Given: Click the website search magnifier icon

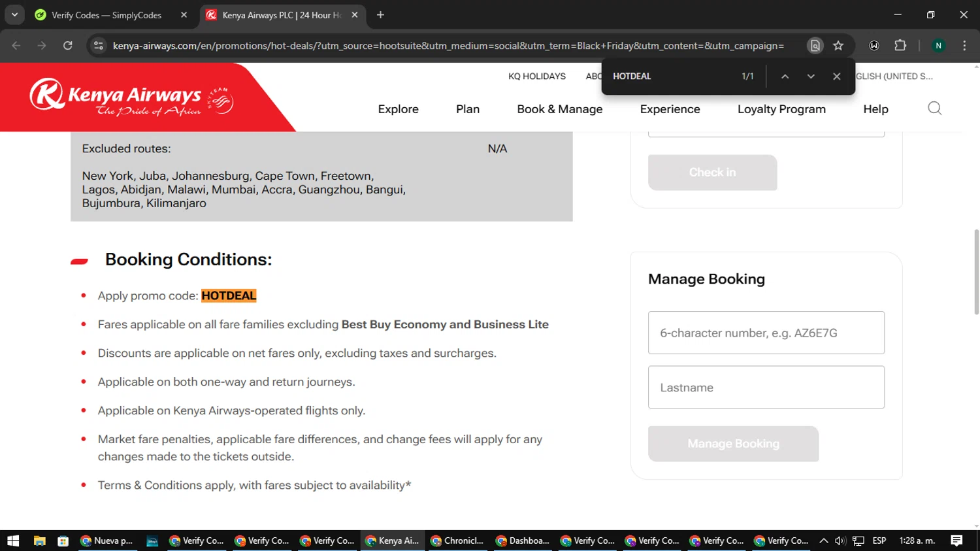Looking at the screenshot, I should [x=934, y=109].
